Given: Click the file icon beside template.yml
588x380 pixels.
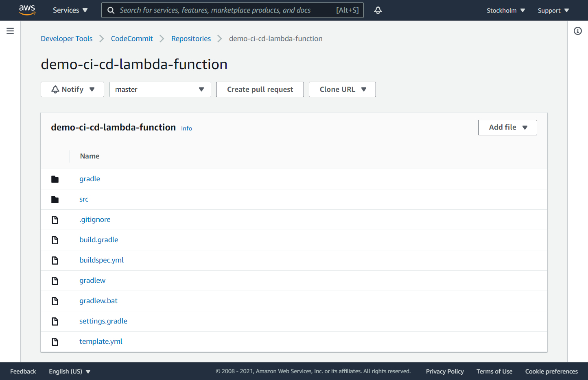Looking at the screenshot, I should click(55, 342).
